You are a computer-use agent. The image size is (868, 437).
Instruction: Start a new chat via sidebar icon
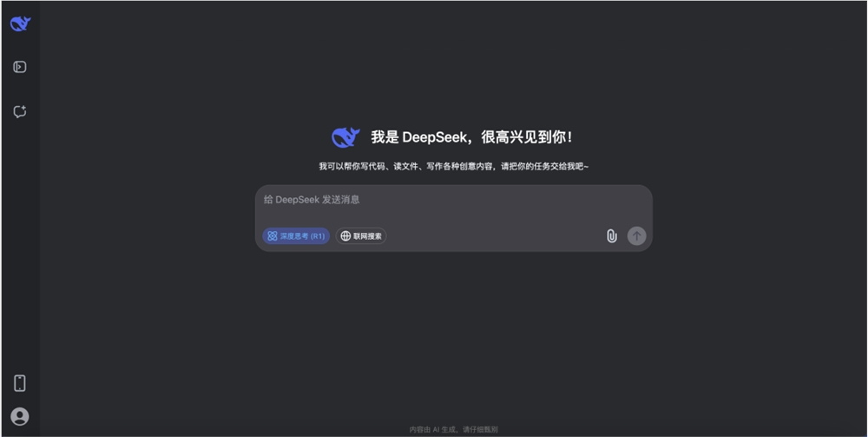(x=20, y=112)
